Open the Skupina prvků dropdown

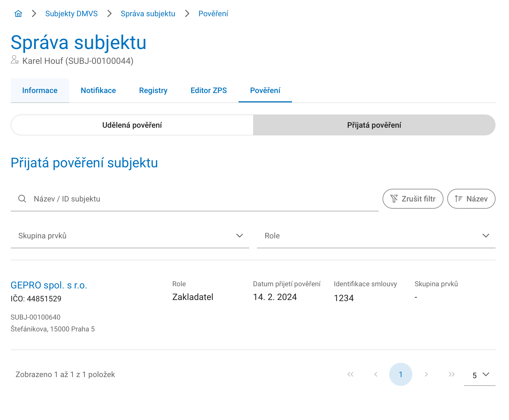pyautogui.click(x=130, y=236)
